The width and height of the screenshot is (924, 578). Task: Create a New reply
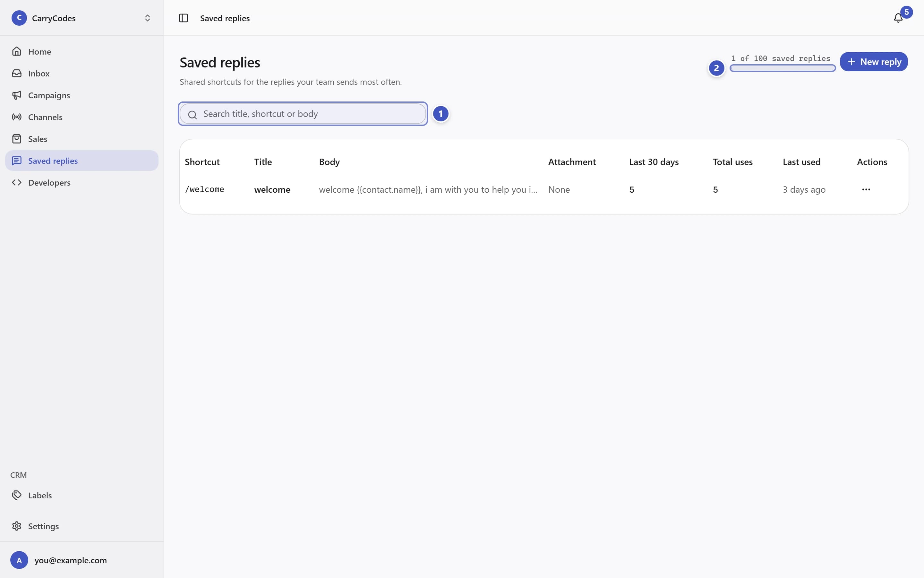pyautogui.click(x=874, y=62)
